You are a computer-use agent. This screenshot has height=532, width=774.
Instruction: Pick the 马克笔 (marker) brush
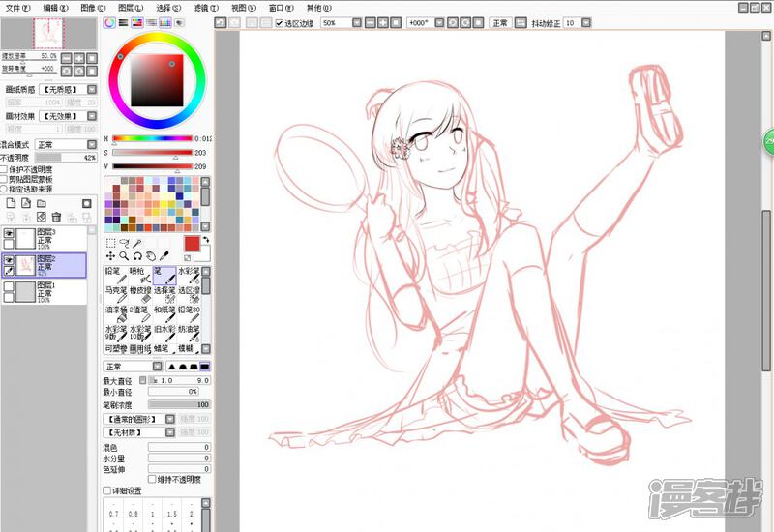point(115,294)
